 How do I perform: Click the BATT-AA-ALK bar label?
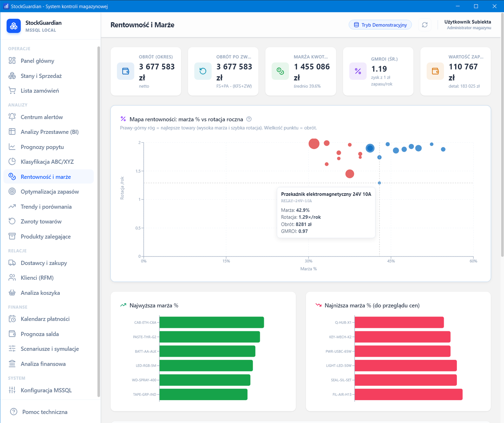pyautogui.click(x=146, y=351)
